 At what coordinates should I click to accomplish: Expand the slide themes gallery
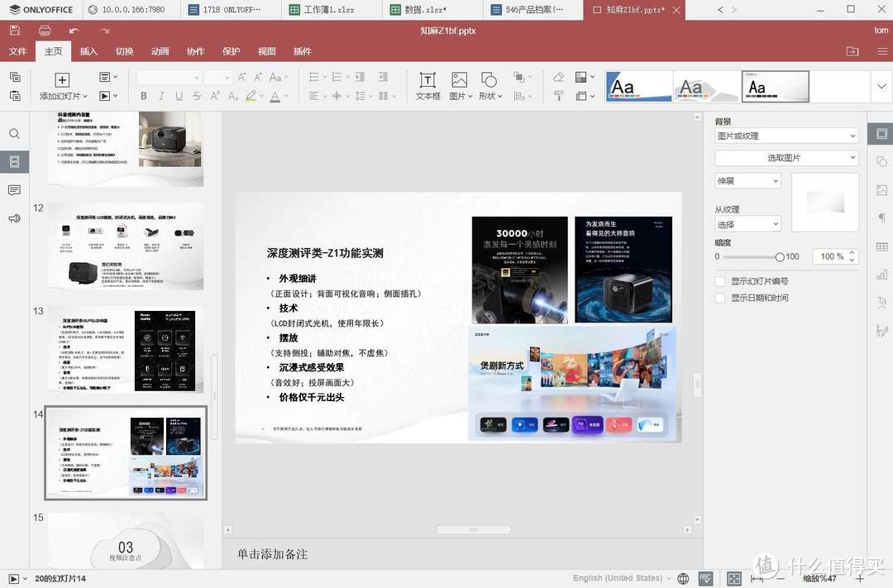(881, 87)
